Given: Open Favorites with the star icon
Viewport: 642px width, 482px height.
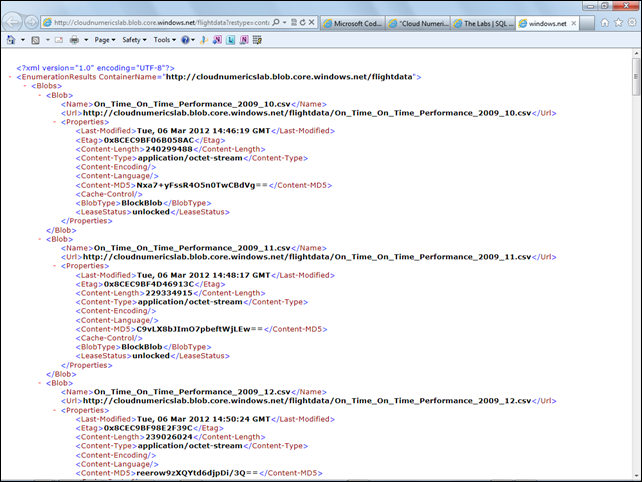Looking at the screenshot, I should point(618,23).
